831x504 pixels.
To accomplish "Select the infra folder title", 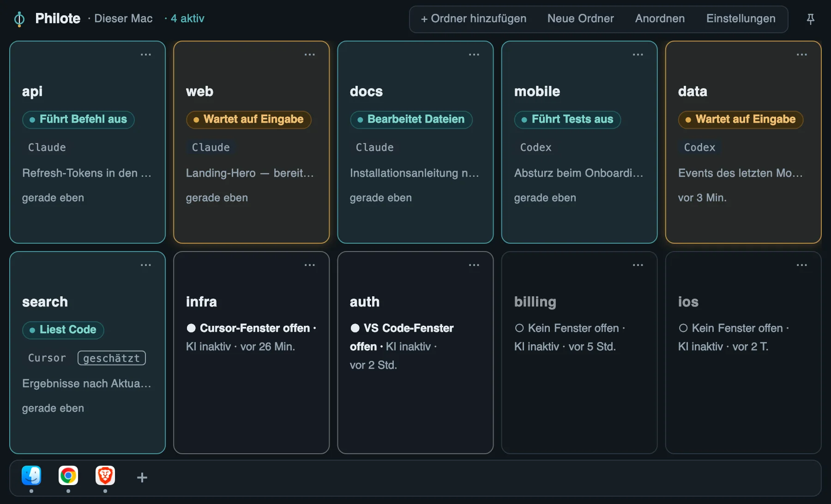I will 201,302.
